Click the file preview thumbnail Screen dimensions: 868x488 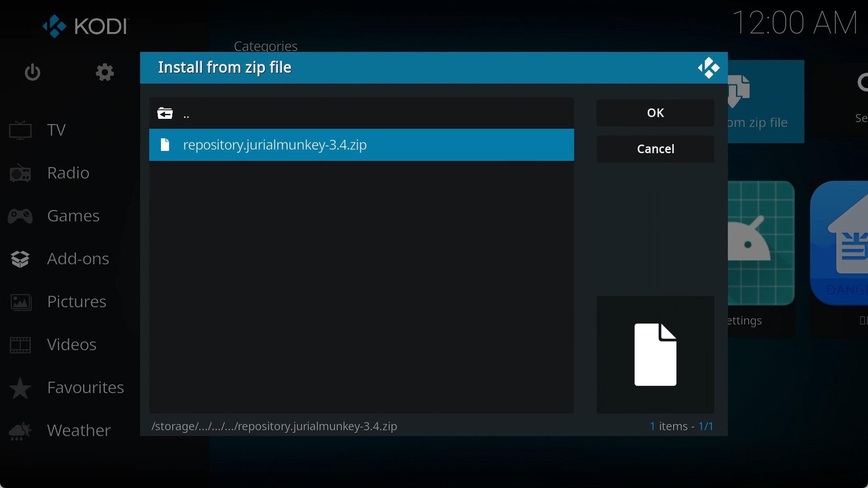[x=655, y=355]
